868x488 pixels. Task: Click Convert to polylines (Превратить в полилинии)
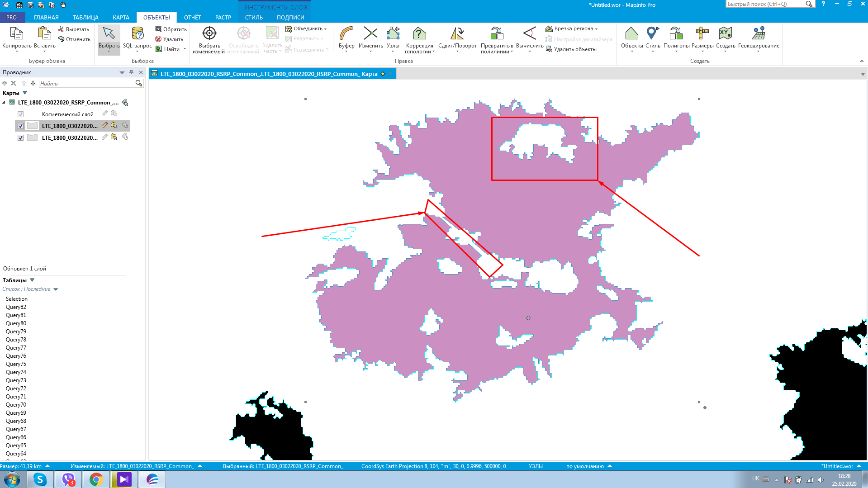497,33
